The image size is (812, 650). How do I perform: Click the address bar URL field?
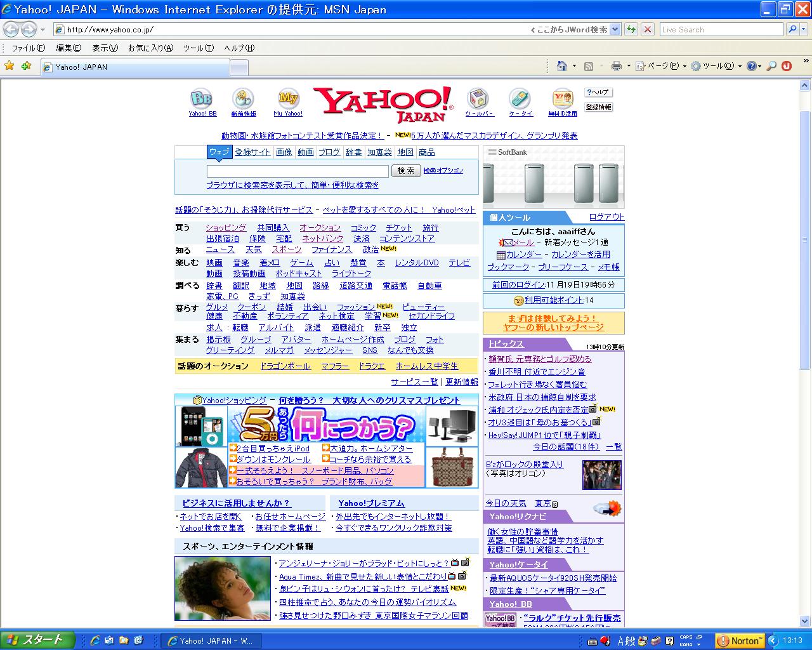pyautogui.click(x=292, y=30)
